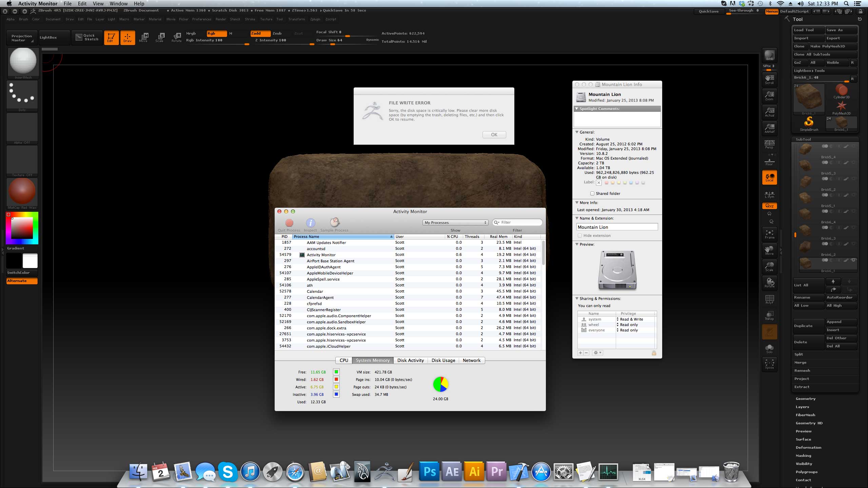Click the AAHalf icon
The width and height of the screenshot is (868, 488).
pyautogui.click(x=769, y=128)
